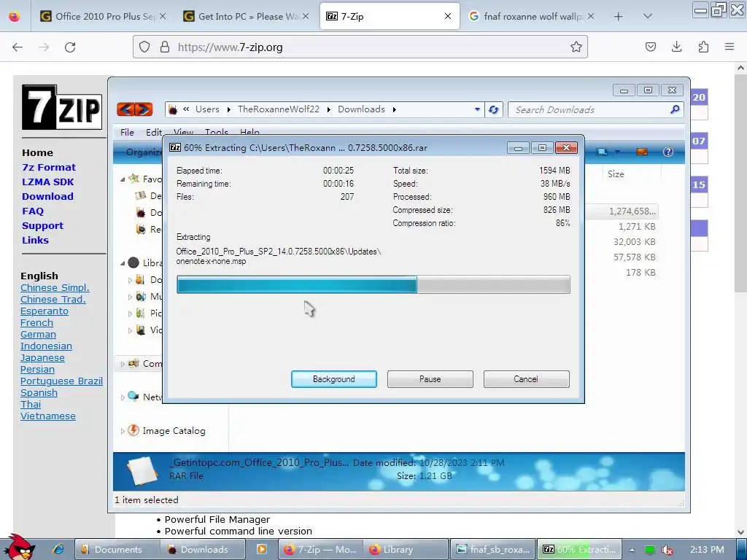
Task: Click the Explorer help question mark icon
Action: pos(668,152)
